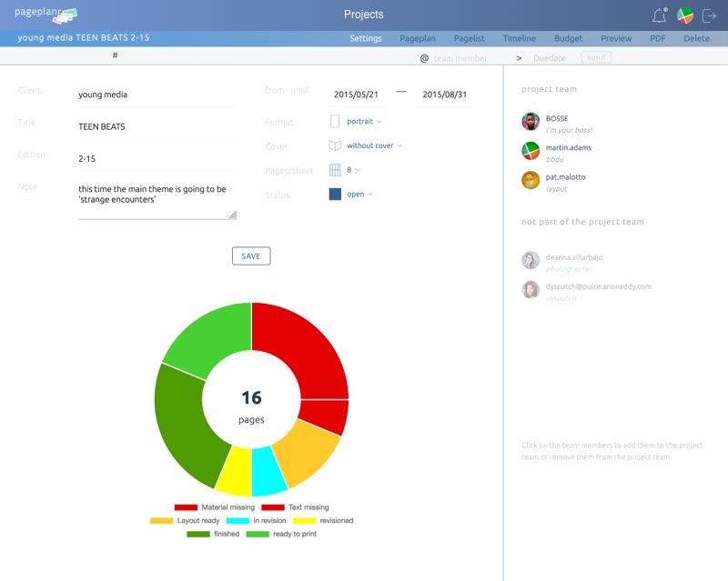Screen dimensions: 728x581
Task: Click the finished legend swatch
Action: tap(198, 535)
